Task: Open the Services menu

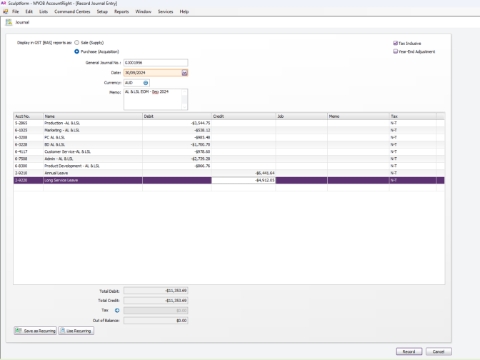Action: pyautogui.click(x=165, y=12)
